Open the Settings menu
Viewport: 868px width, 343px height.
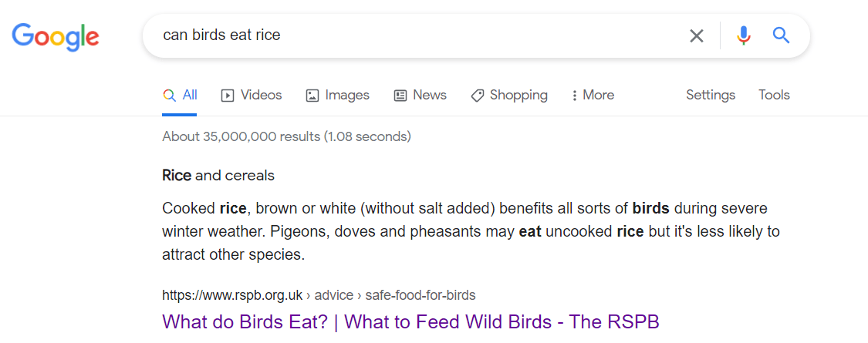[711, 95]
